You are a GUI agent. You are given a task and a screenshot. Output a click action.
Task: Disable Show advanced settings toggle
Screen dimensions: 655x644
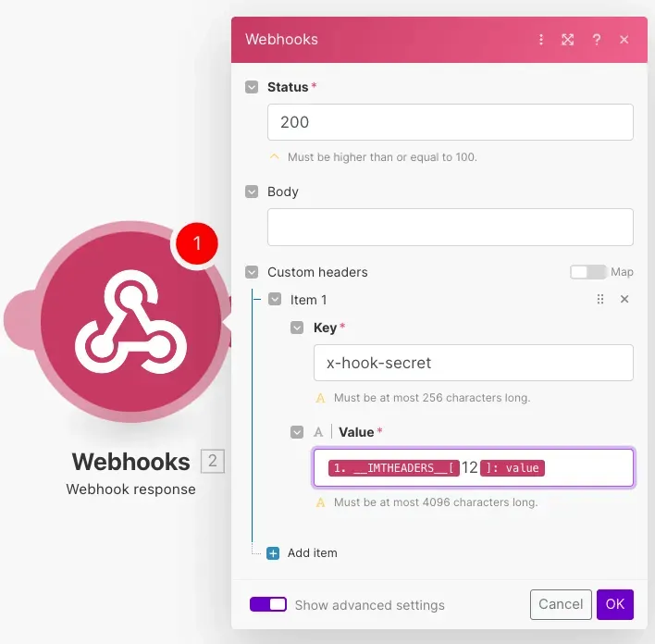[x=268, y=604]
